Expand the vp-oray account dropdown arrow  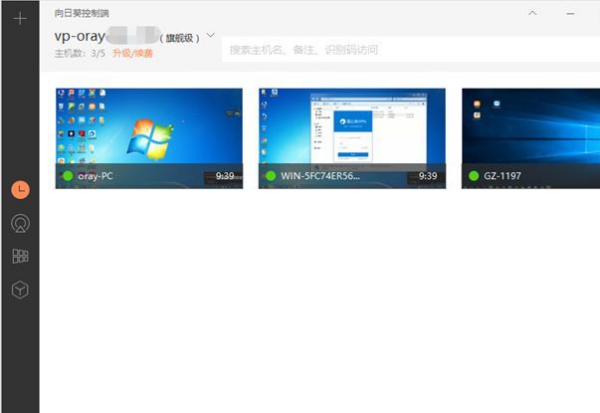click(x=210, y=36)
